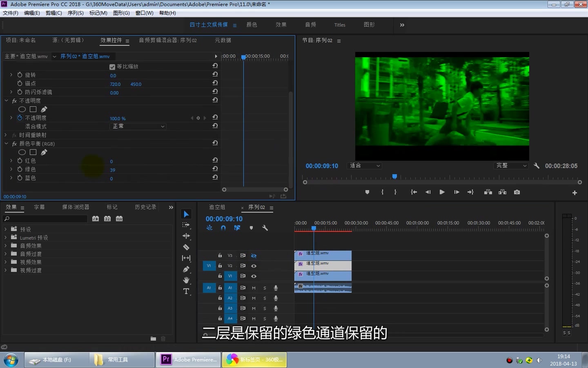This screenshot has width=588, height=368.
Task: Toggle V1 track output eye
Action: click(x=254, y=276)
